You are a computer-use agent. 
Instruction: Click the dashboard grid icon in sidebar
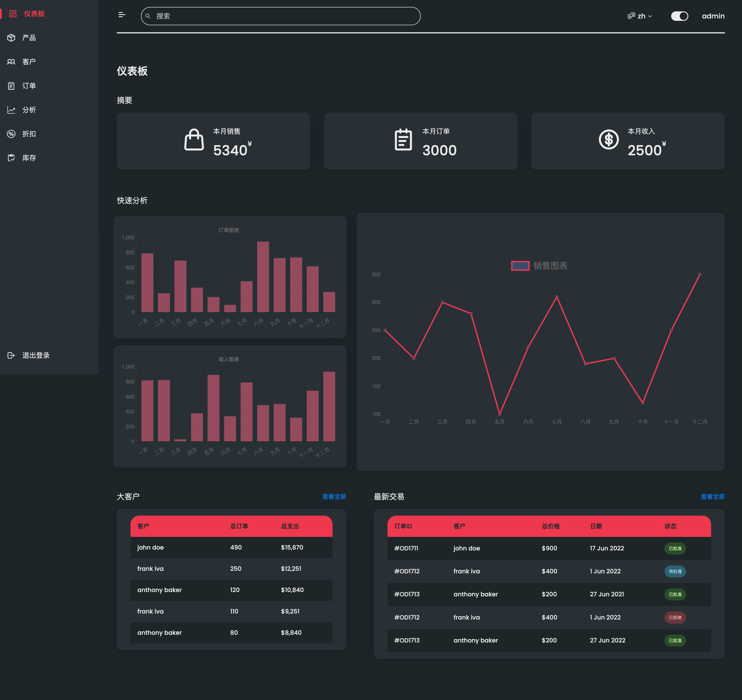(x=13, y=14)
